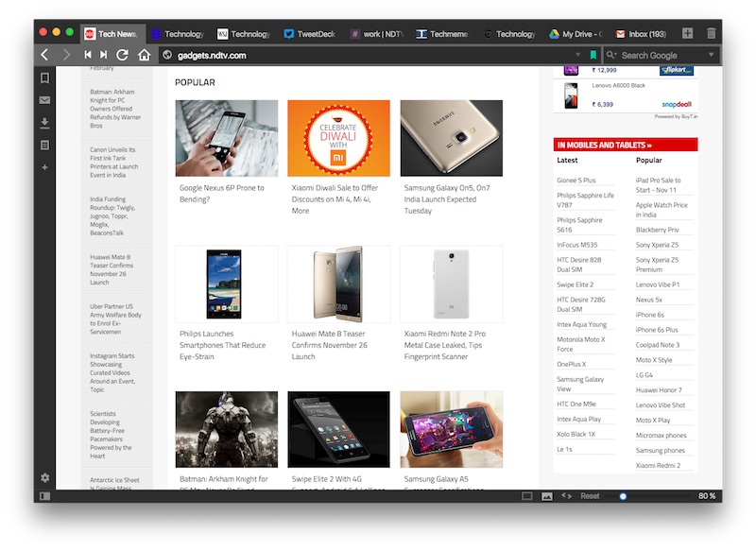Go forward with the forward arrow
This screenshot has height=551, width=756.
tap(66, 55)
